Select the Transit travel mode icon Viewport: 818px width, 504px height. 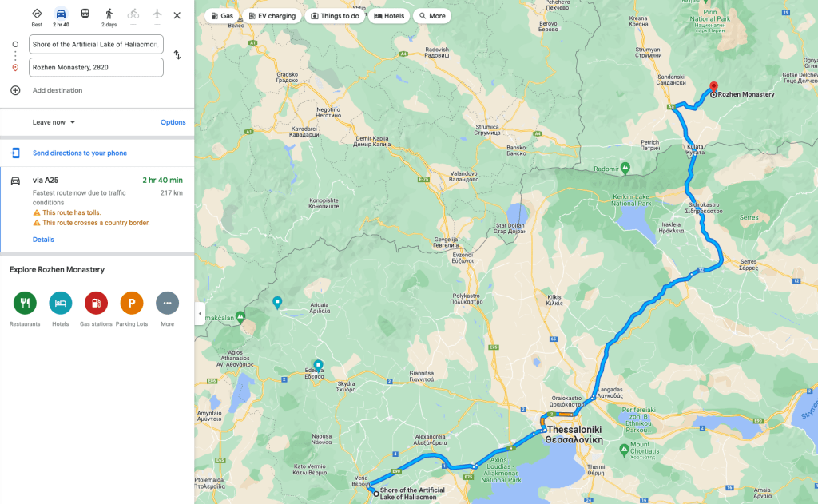click(85, 14)
